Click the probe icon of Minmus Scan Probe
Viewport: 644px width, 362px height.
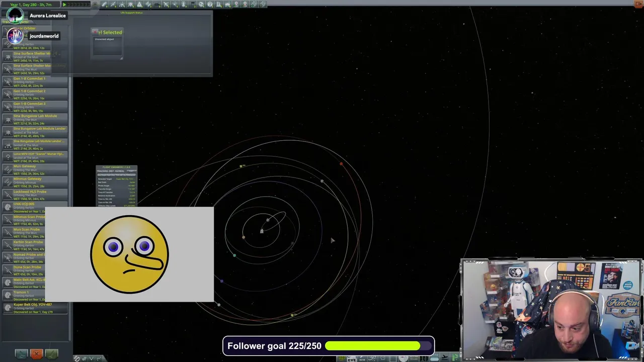pos(8,220)
